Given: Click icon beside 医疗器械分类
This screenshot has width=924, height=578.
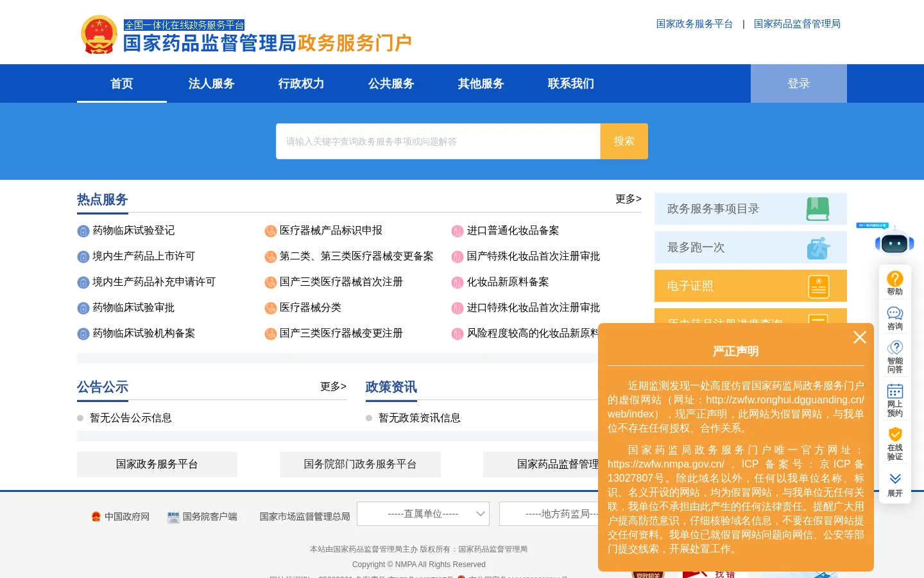Looking at the screenshot, I should pos(271,308).
